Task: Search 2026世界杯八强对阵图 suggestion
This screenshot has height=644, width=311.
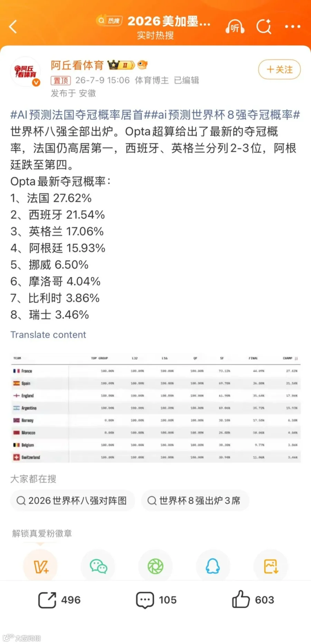Action: pos(72,500)
